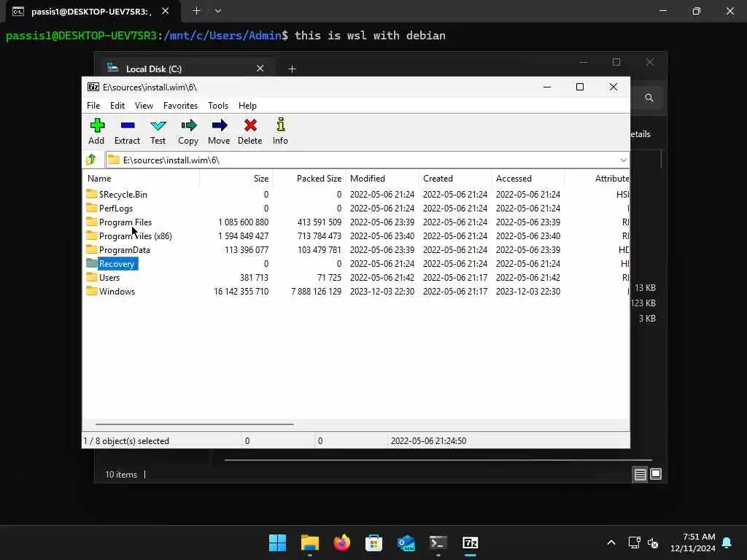Select the Local Disk (C:) Explorer tab
This screenshot has height=560, width=747.
(x=186, y=69)
